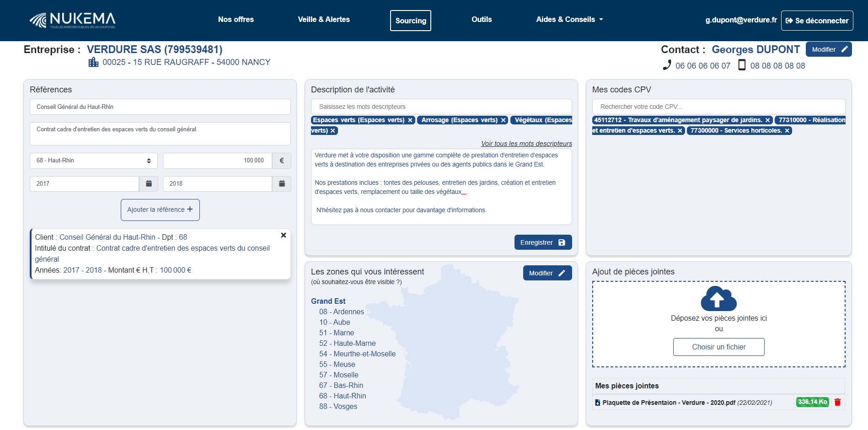Click Modifier button next to contact name
This screenshot has height=430, width=868.
(829, 49)
